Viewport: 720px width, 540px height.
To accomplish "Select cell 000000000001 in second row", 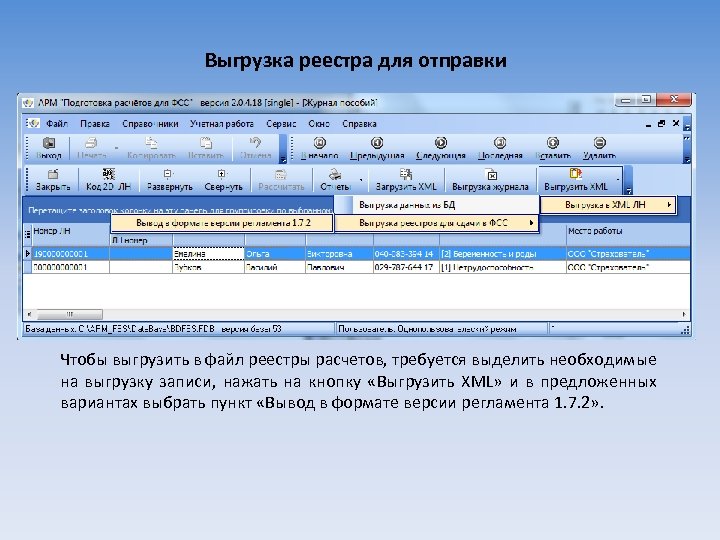I will (70, 267).
